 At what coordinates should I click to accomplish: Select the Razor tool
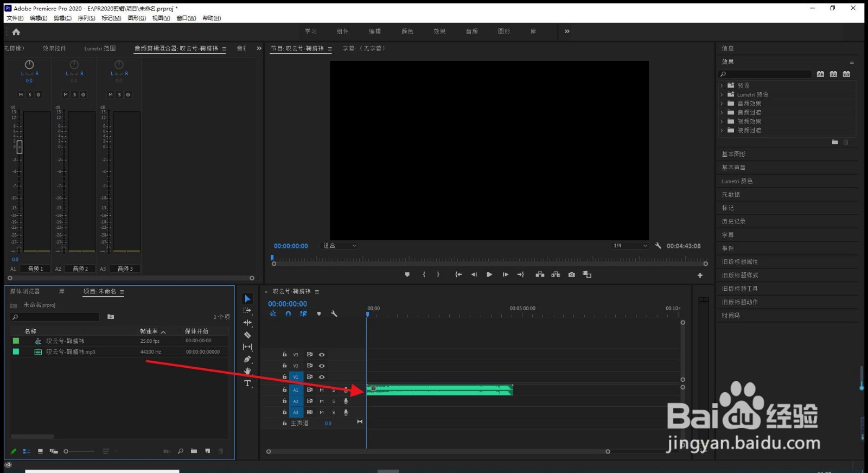[x=247, y=335]
